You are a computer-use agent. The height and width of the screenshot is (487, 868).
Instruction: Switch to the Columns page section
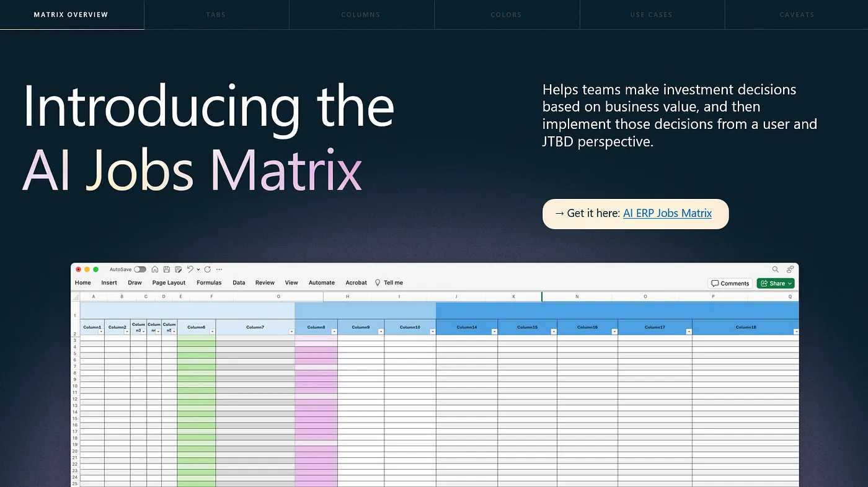tap(361, 14)
